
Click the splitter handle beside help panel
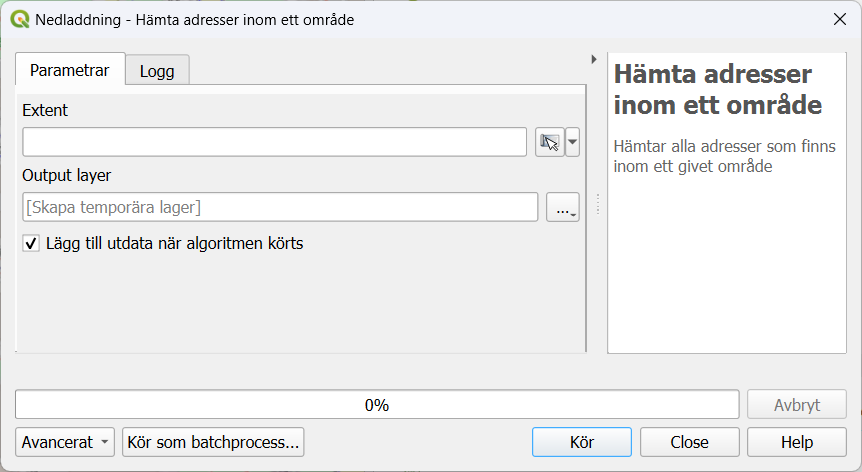pos(598,204)
